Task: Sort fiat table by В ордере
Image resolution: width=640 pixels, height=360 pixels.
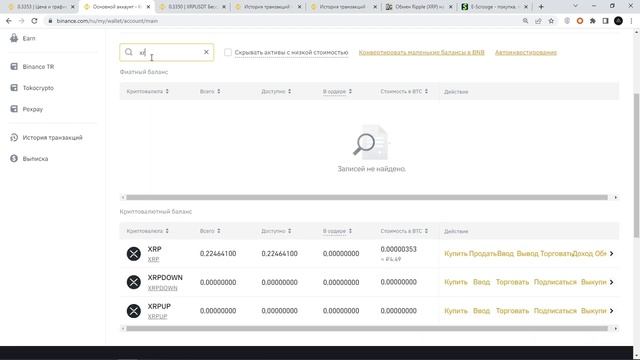Action: [337, 91]
